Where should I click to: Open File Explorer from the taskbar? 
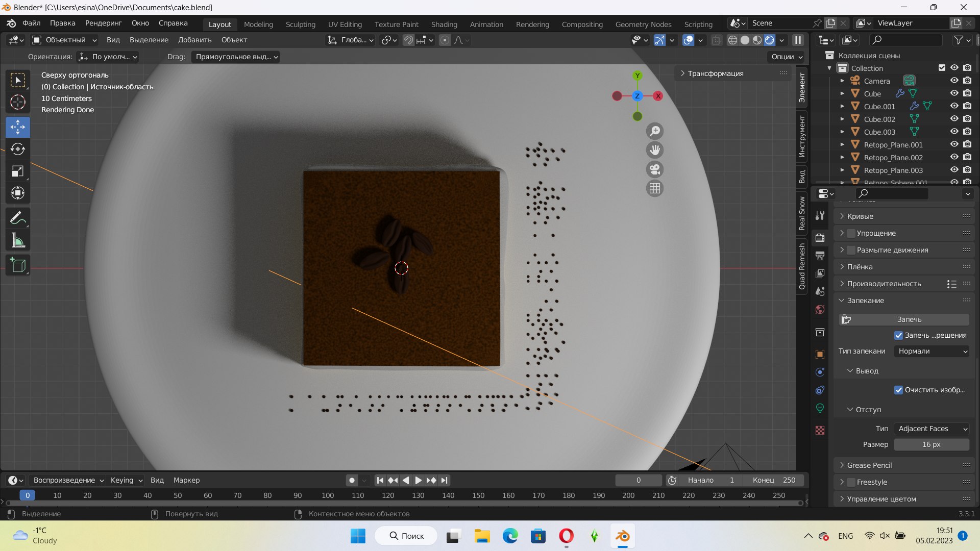click(482, 536)
